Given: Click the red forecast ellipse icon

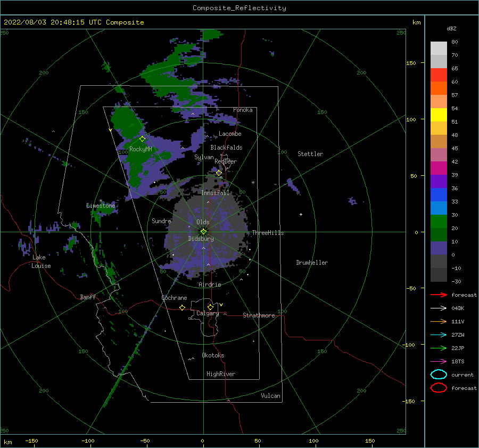Looking at the screenshot, I should click(439, 388).
